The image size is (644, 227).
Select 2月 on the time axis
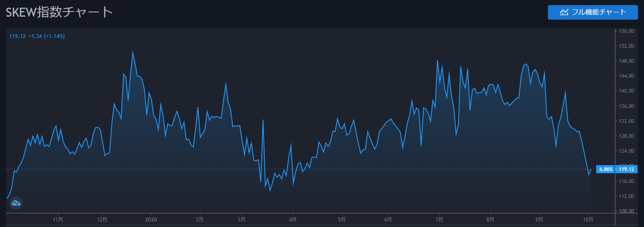tap(199, 219)
